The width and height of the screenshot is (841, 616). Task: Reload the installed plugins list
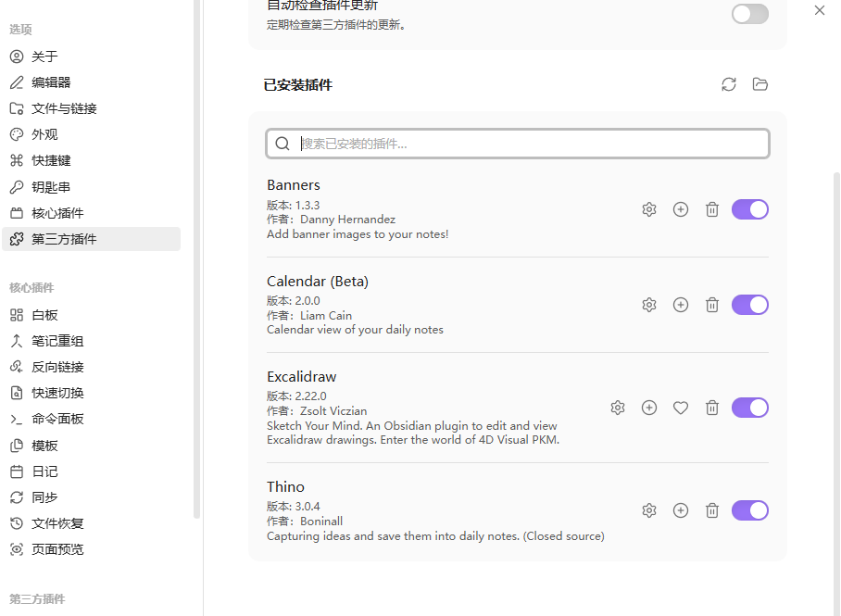728,84
